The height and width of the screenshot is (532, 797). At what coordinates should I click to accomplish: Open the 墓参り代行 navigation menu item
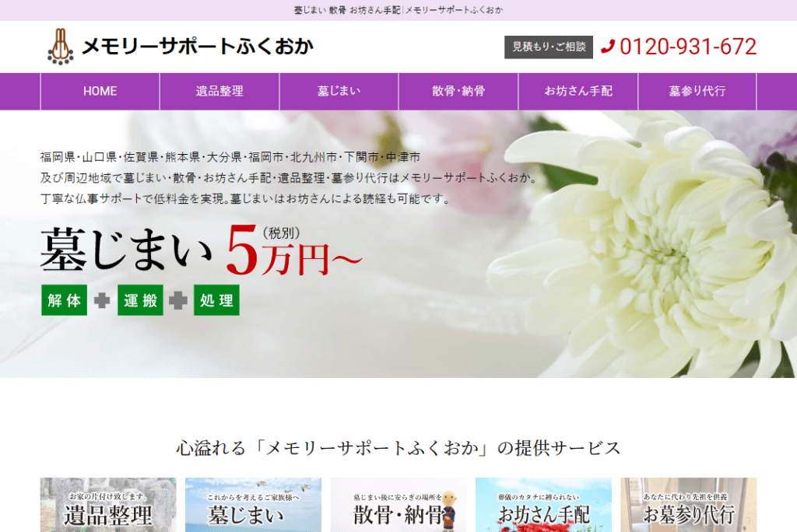[x=697, y=91]
